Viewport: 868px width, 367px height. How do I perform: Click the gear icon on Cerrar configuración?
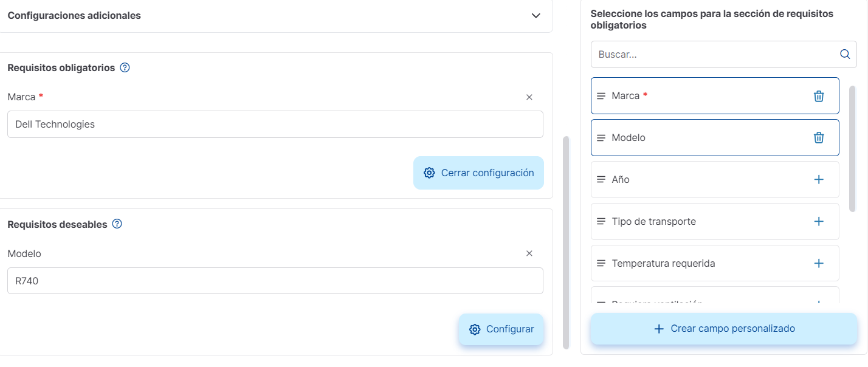pyautogui.click(x=429, y=173)
